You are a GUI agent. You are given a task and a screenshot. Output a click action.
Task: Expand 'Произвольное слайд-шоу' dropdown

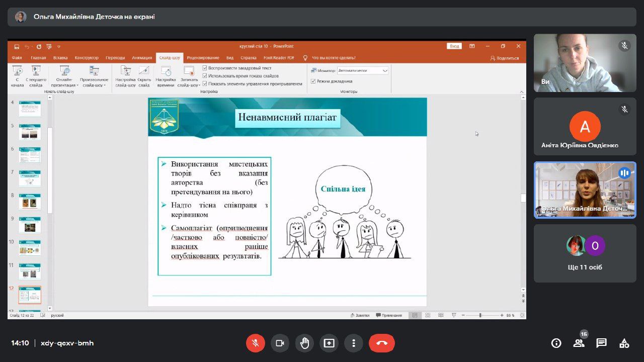point(94,82)
